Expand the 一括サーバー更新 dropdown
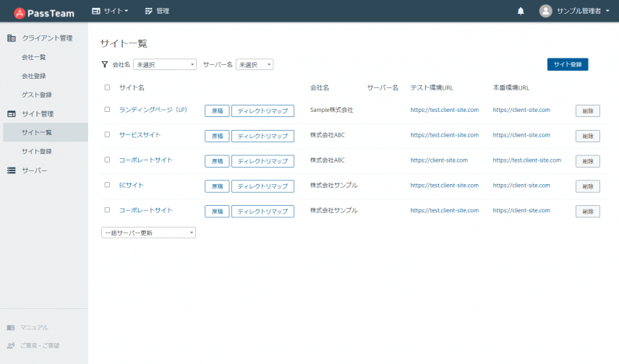The width and height of the screenshot is (619, 364). coord(149,233)
